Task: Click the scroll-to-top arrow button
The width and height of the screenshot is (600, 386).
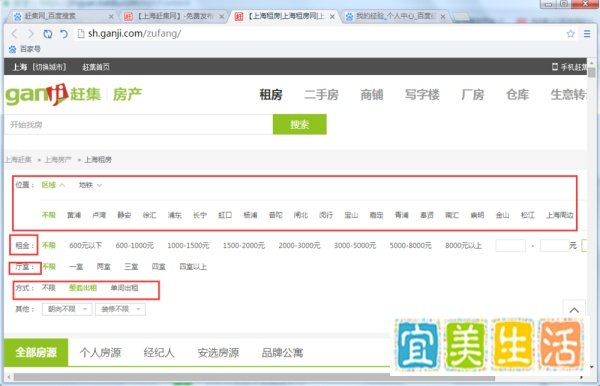Action: click(x=574, y=310)
